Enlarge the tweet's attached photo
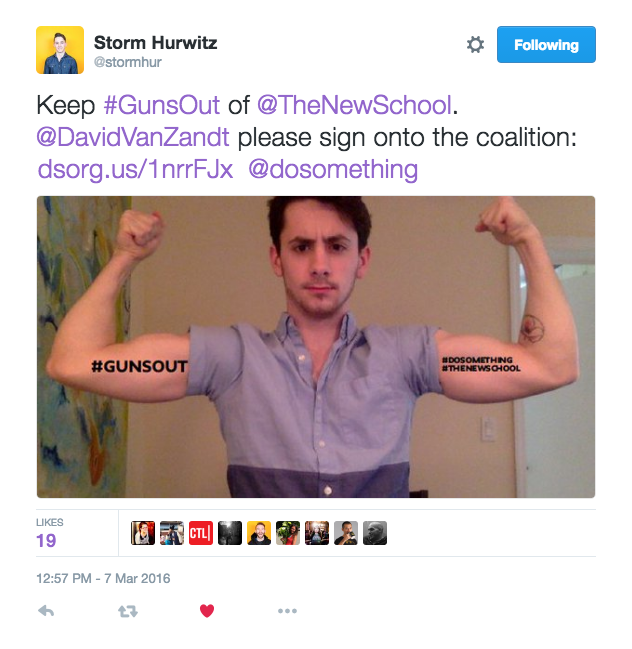This screenshot has width=632, height=649. [316, 347]
